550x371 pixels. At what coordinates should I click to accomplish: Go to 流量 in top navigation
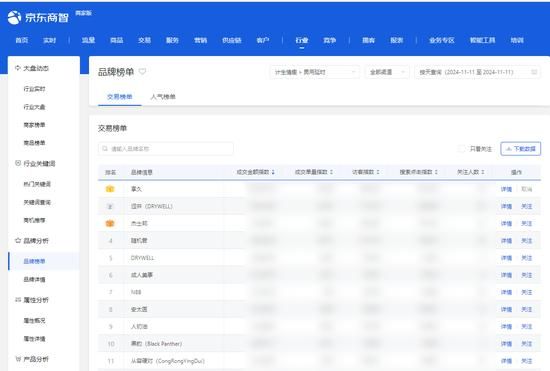tap(88, 40)
